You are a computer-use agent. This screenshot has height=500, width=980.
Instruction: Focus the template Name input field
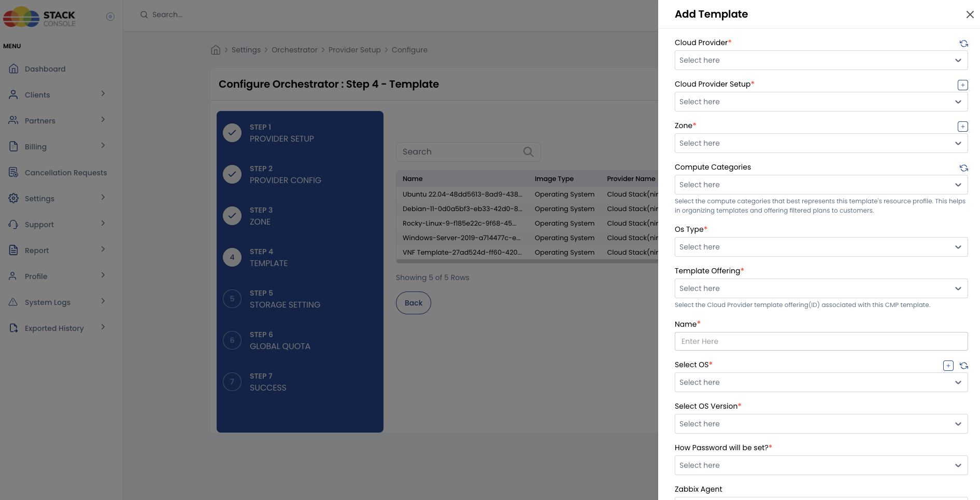point(821,341)
